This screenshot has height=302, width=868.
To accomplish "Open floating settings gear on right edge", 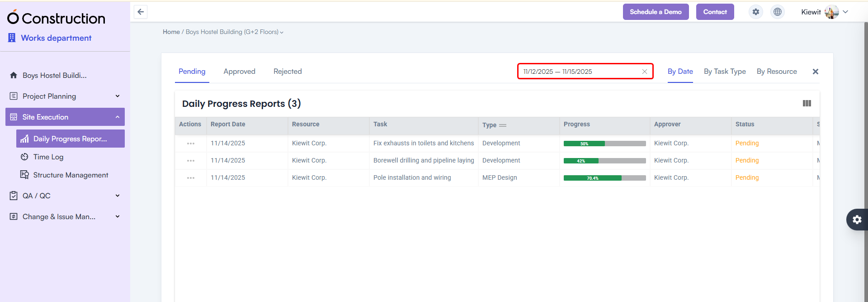I will point(857,220).
